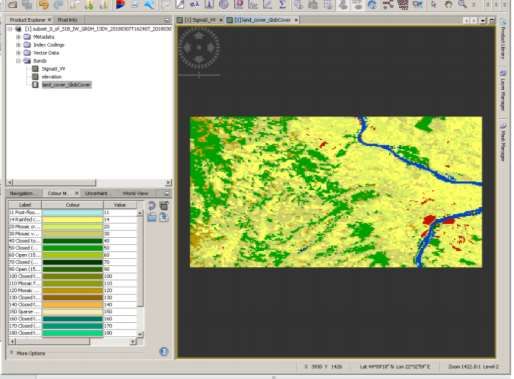Select the magnifier zoom tool in toolbar
This screenshot has height=379, width=514.
coord(462,4)
